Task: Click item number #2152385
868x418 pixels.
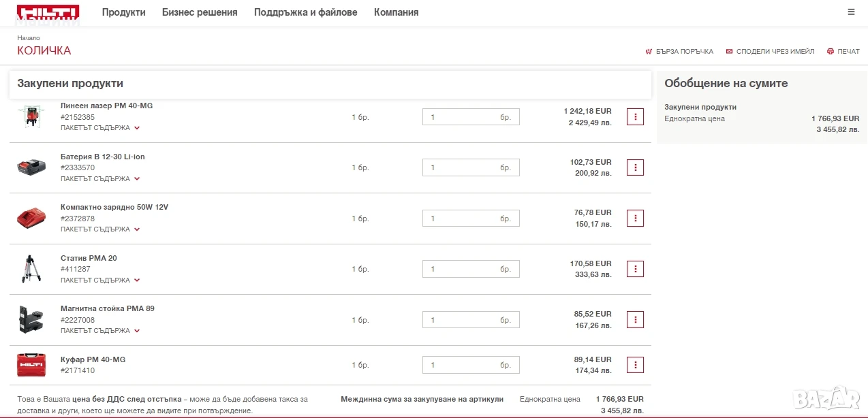Action: pyautogui.click(x=78, y=117)
